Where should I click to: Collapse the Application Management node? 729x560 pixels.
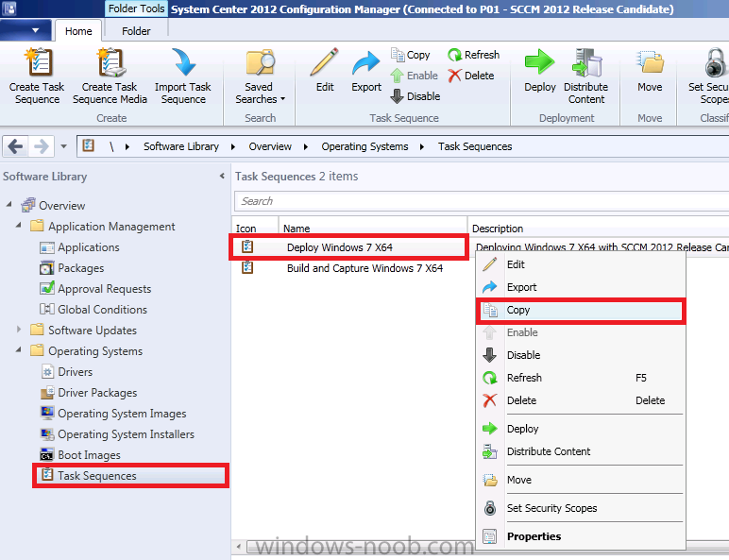pos(19,225)
